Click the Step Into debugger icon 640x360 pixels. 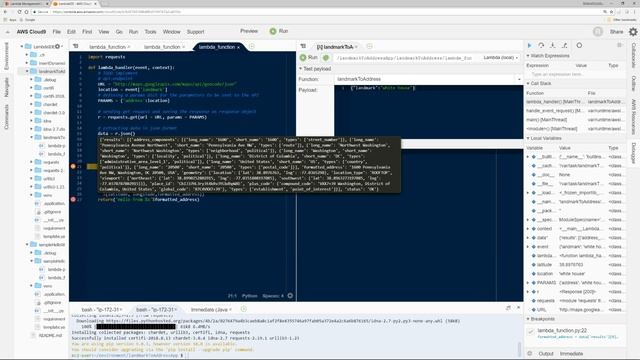[x=553, y=45]
